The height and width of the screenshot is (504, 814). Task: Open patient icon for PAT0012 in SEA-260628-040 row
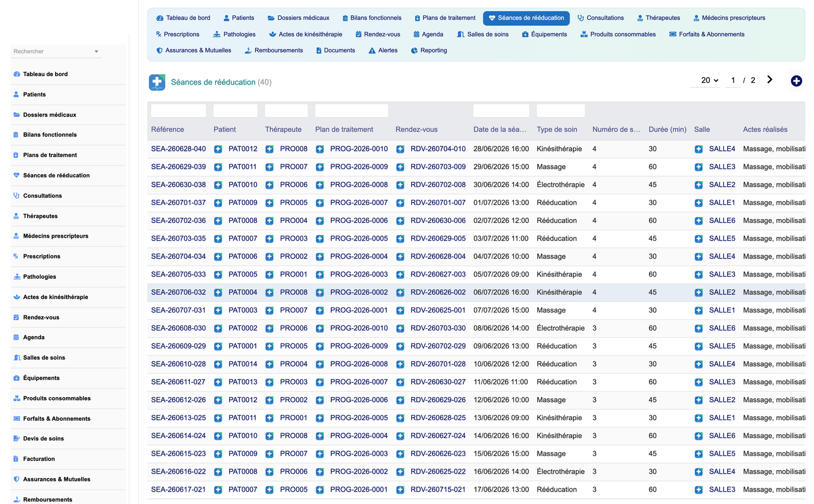(218, 149)
